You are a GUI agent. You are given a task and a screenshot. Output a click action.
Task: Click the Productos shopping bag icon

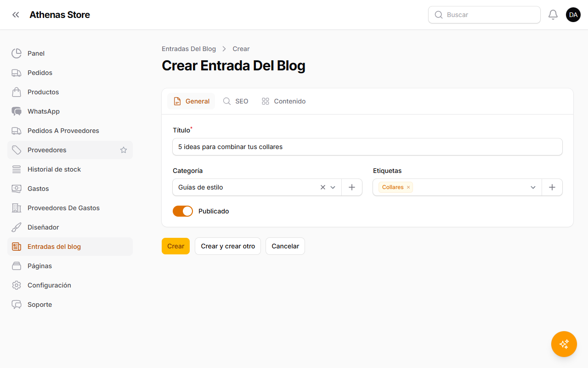(x=17, y=92)
